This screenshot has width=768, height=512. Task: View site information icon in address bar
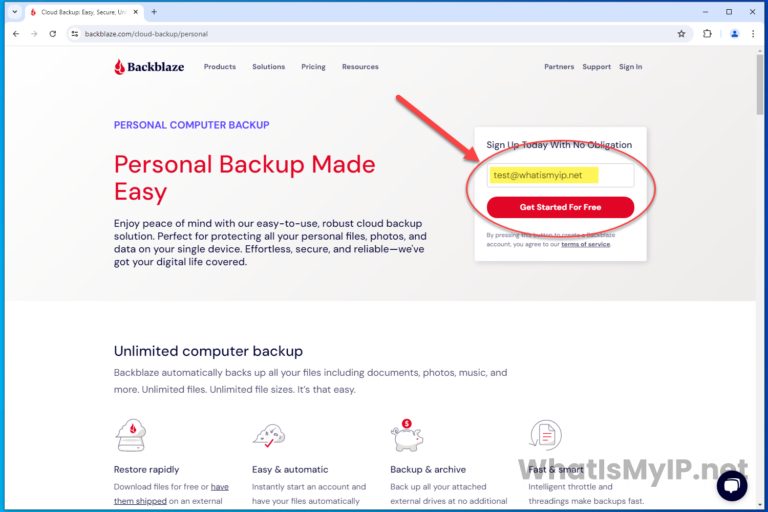tap(74, 34)
